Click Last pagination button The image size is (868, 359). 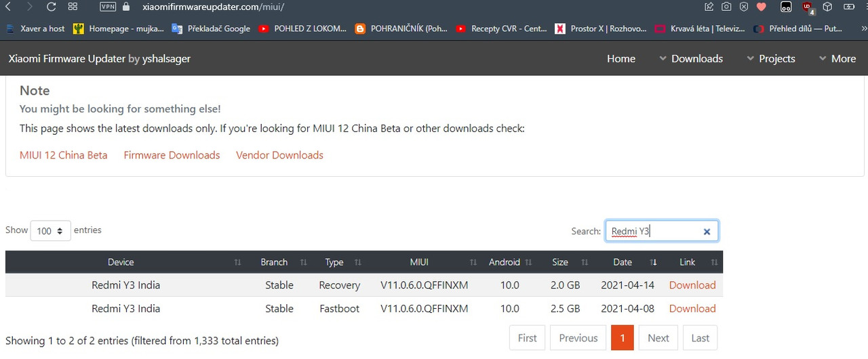[701, 338]
